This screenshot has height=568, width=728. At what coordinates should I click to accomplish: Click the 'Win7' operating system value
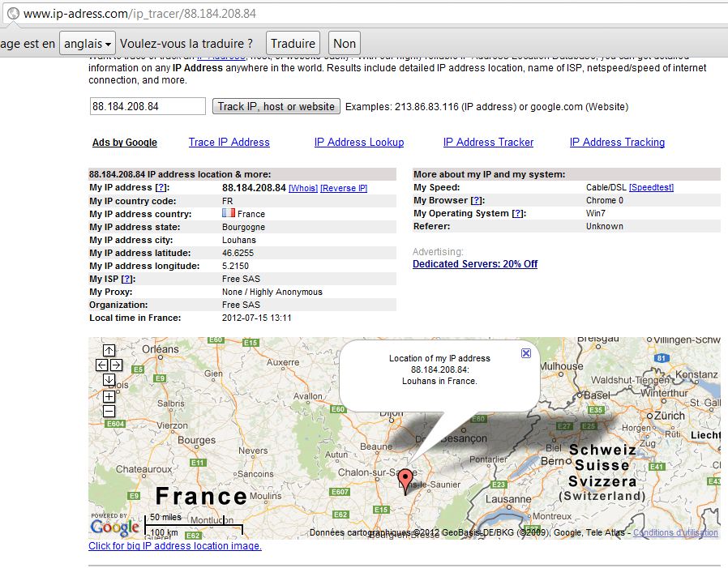click(596, 213)
